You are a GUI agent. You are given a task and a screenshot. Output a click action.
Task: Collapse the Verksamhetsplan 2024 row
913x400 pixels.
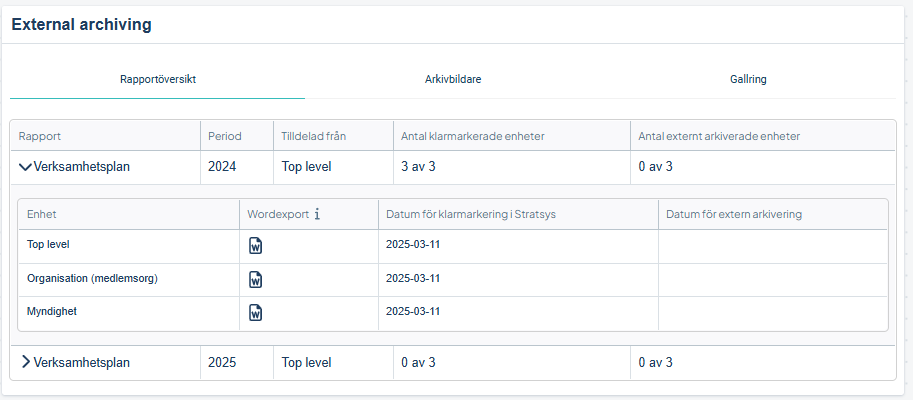pyautogui.click(x=26, y=167)
